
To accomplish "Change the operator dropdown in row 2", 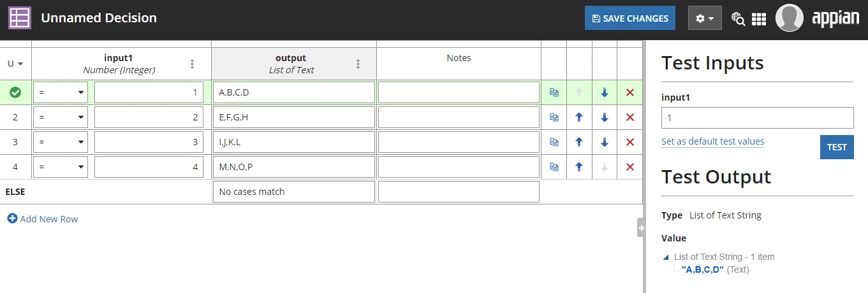I will click(61, 117).
